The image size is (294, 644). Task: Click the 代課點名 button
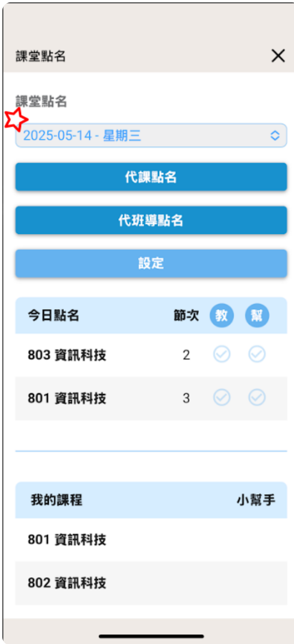click(151, 177)
